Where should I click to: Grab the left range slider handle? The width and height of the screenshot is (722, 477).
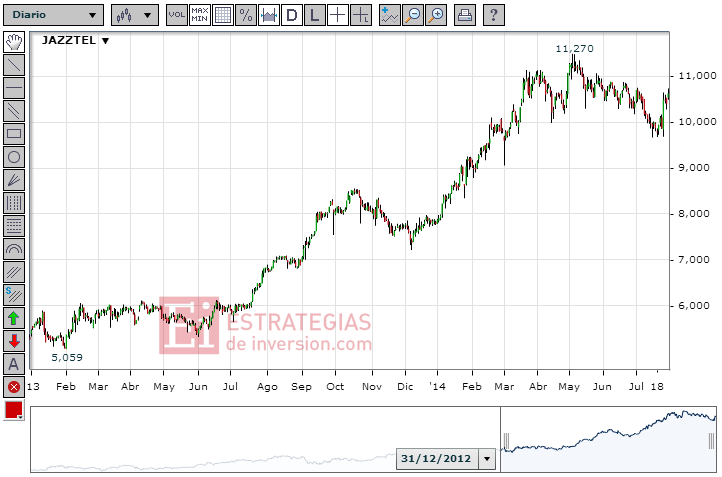[507, 441]
